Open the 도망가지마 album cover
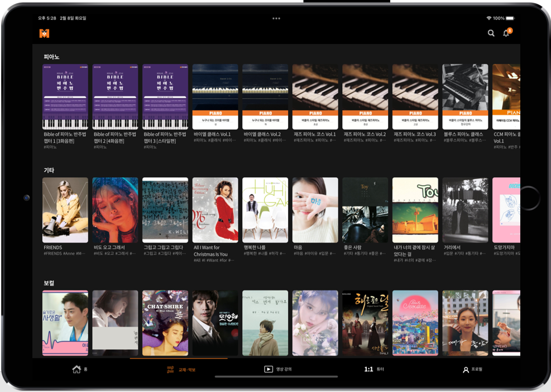551x392 pixels. (x=506, y=210)
